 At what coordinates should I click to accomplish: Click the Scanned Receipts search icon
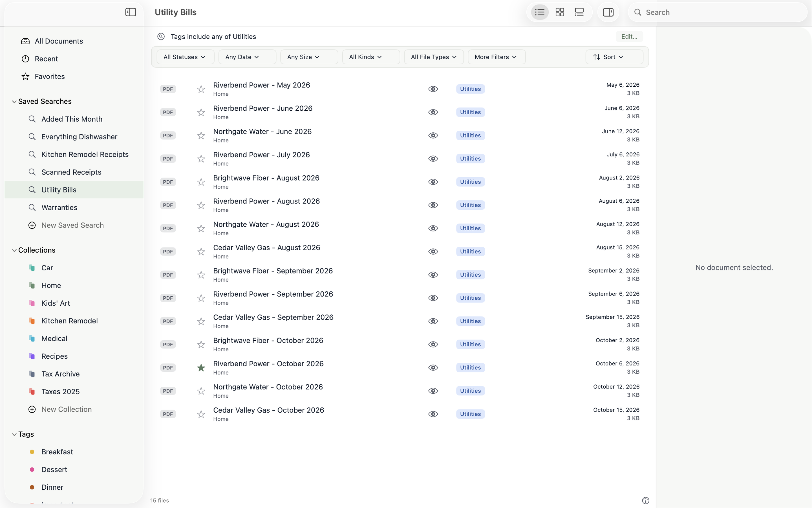(x=32, y=172)
